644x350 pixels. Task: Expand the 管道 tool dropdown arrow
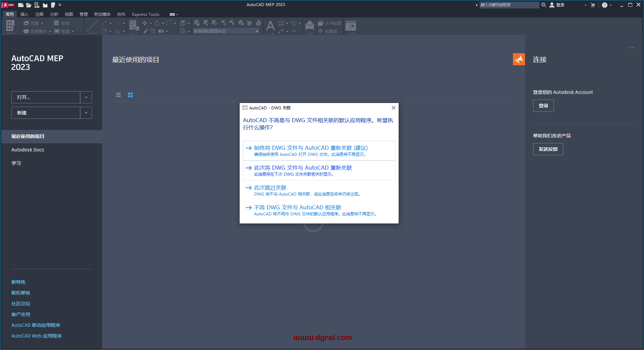tap(73, 31)
